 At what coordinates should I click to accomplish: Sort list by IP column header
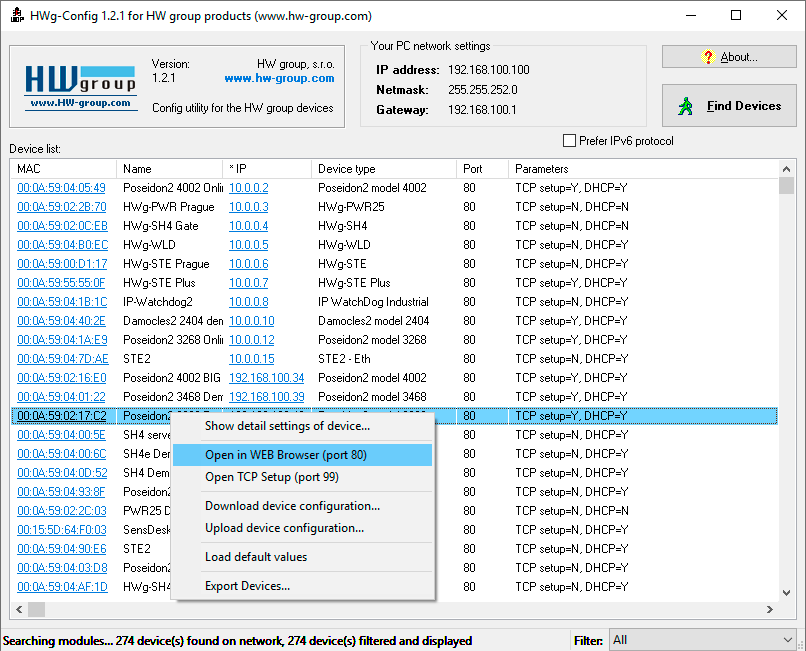click(x=267, y=169)
